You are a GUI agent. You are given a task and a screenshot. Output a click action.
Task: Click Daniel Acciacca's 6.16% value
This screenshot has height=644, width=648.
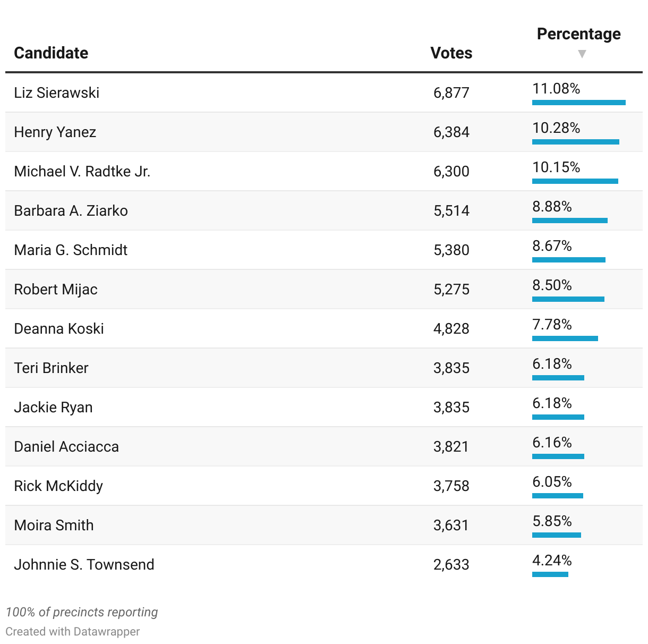(x=552, y=443)
